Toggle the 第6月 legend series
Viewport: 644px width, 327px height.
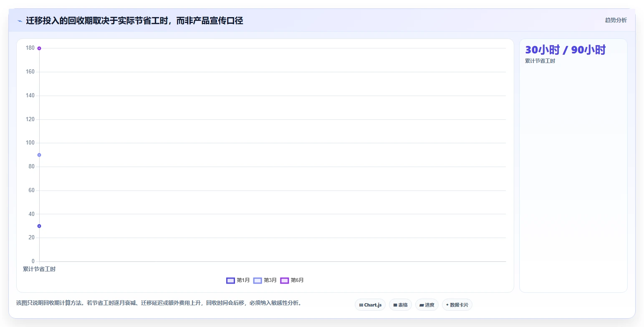(292, 280)
